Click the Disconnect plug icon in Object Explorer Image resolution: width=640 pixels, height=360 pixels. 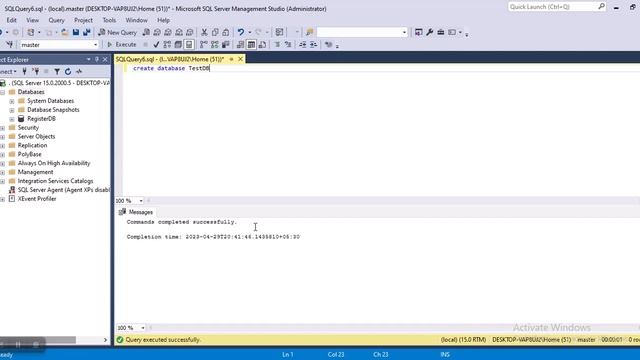36,71
